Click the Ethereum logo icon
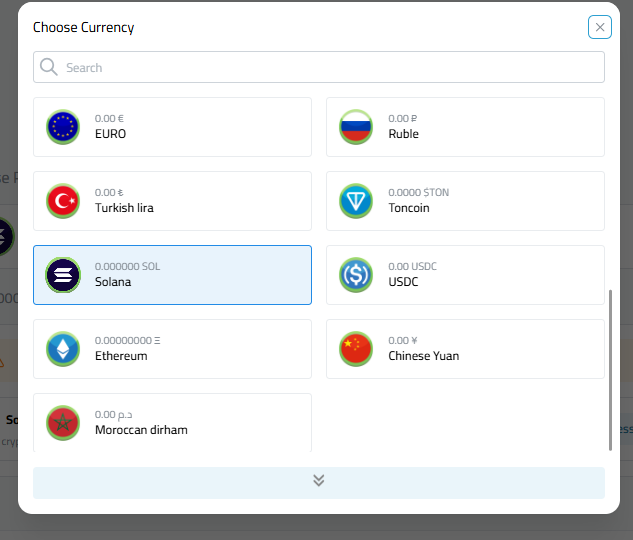 tap(63, 349)
